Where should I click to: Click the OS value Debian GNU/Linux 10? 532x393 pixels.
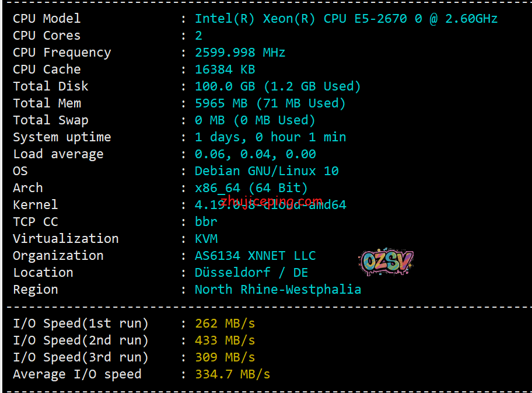267,171
